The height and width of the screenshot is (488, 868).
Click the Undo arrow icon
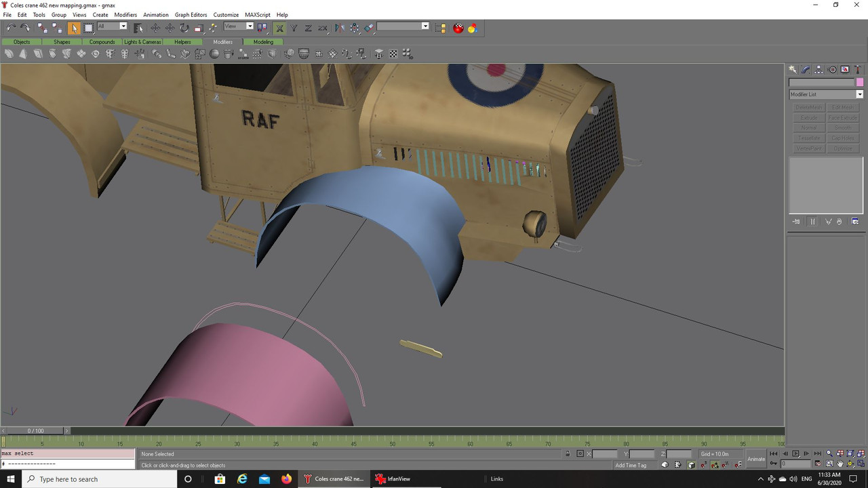[11, 28]
